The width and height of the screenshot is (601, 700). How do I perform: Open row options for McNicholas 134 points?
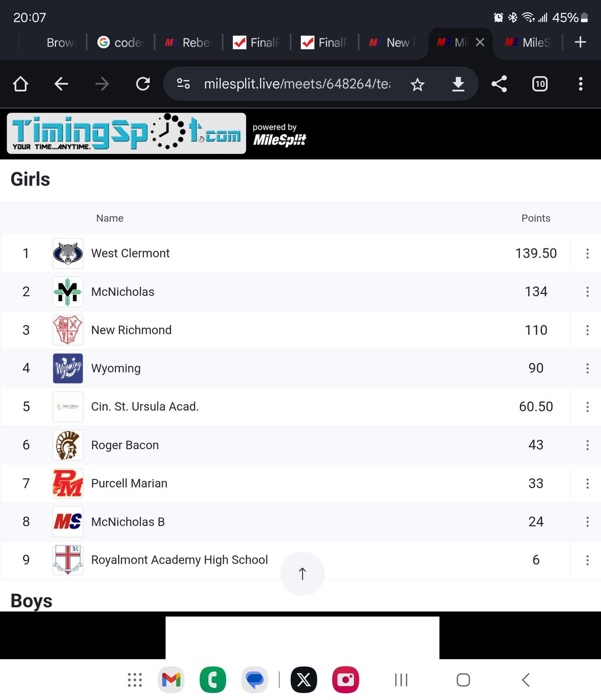(587, 292)
